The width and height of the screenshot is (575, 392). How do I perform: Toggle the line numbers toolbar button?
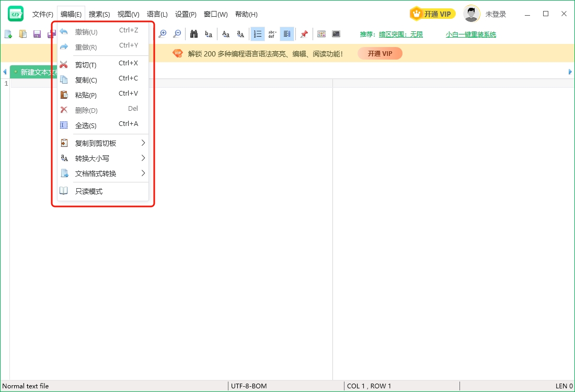pos(257,34)
